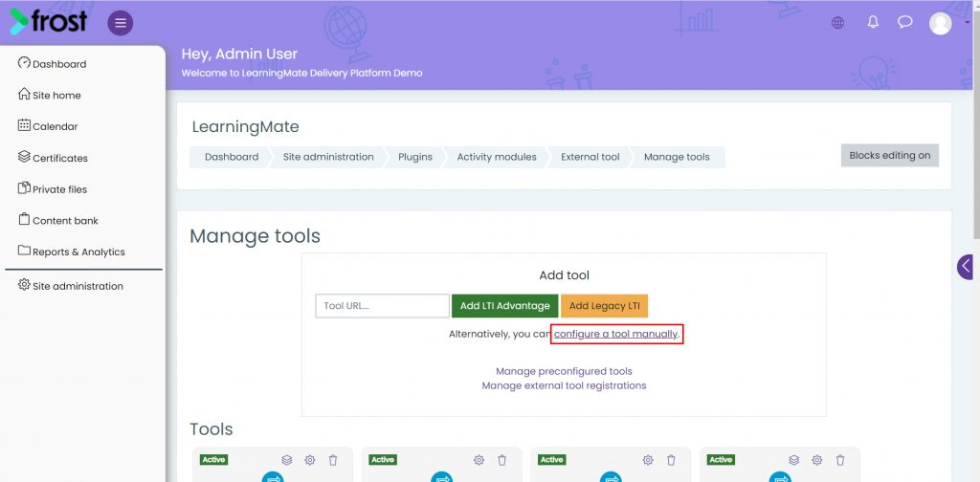Click settings gear on first tool card
This screenshot has height=482, width=980.
[310, 460]
